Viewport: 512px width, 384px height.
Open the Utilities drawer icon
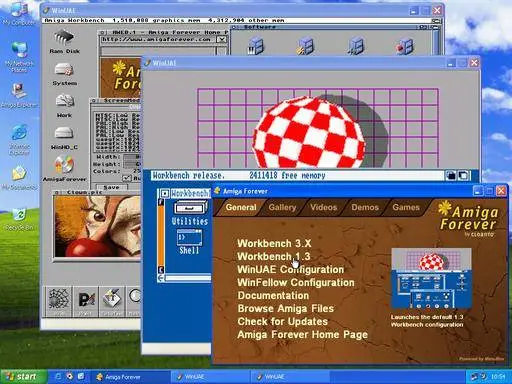190,213
